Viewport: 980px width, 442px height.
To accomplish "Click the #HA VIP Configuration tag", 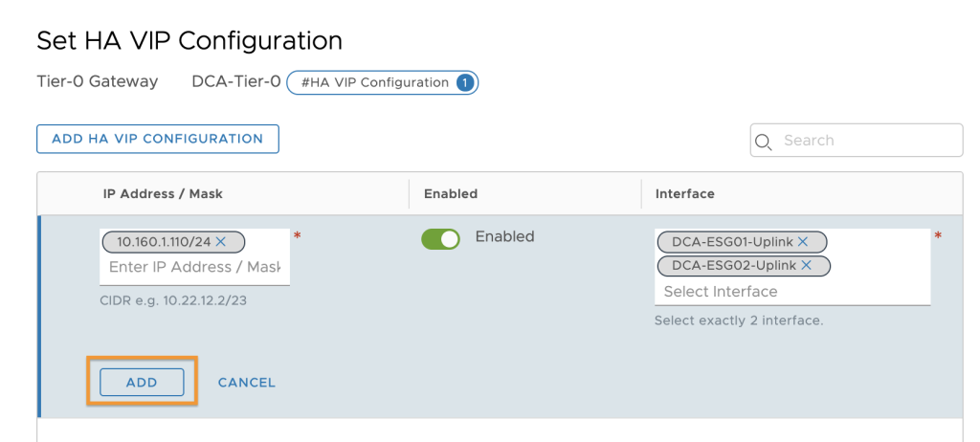I will [x=382, y=82].
